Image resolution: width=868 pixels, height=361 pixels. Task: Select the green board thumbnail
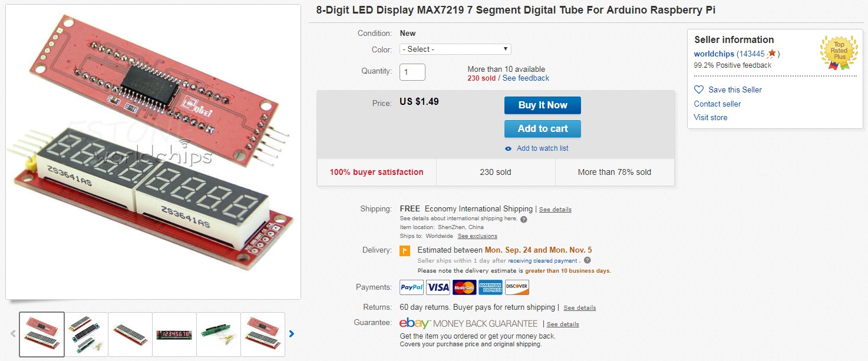click(x=219, y=334)
